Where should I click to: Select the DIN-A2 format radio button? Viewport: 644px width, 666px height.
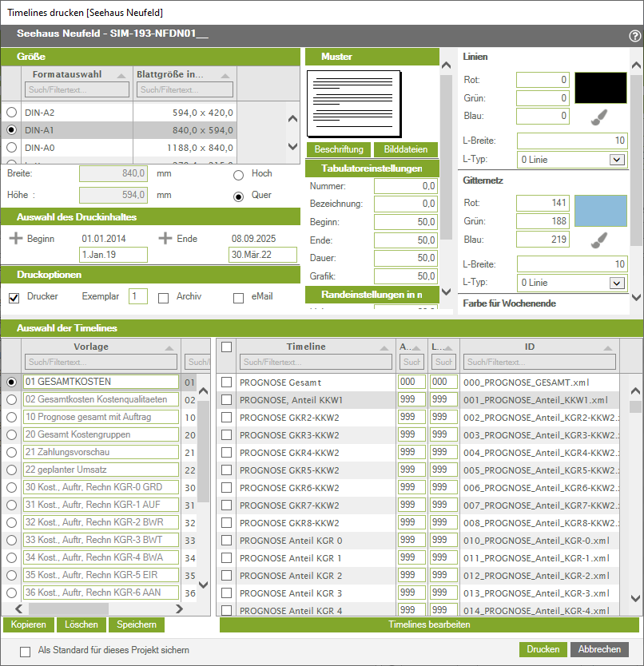tap(12, 113)
